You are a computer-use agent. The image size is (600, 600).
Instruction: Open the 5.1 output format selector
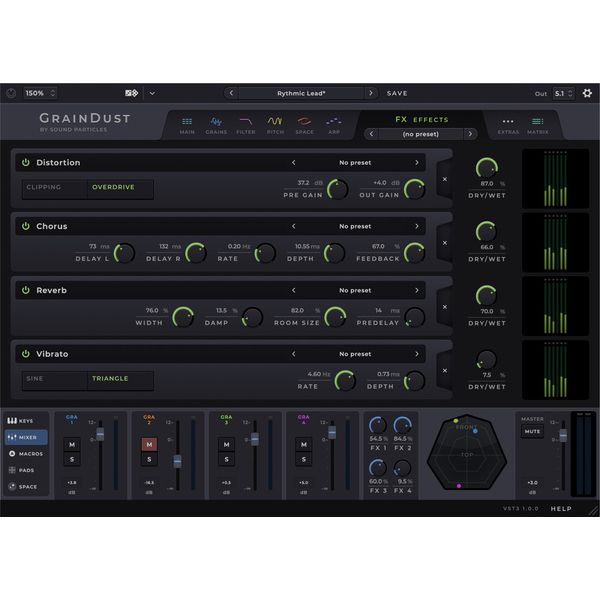[564, 93]
